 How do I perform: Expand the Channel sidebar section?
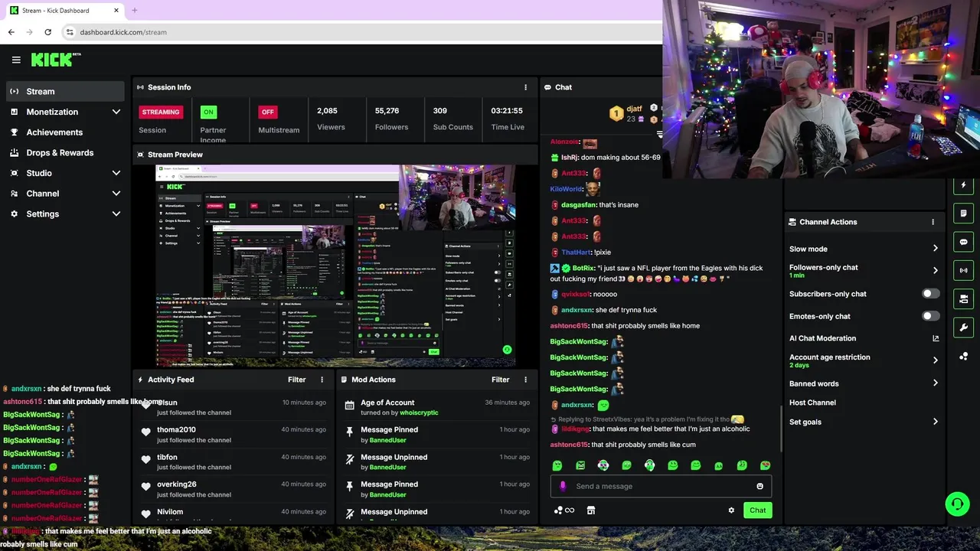(116, 194)
